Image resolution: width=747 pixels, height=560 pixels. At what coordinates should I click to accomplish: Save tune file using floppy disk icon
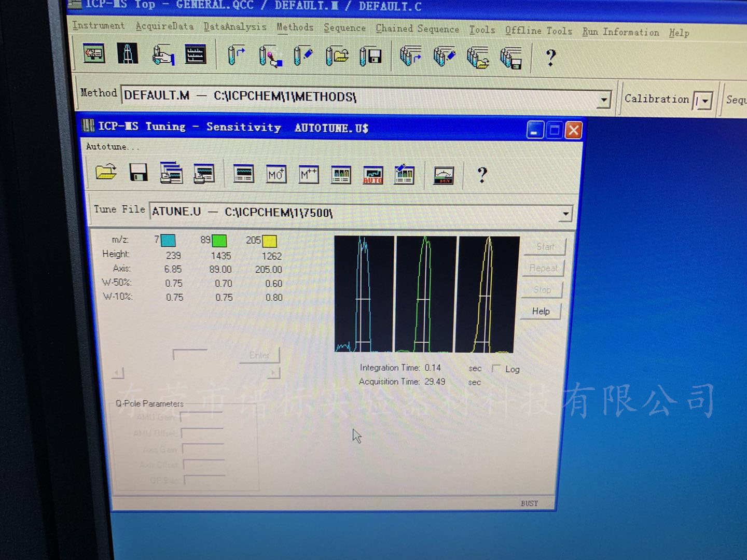click(138, 173)
